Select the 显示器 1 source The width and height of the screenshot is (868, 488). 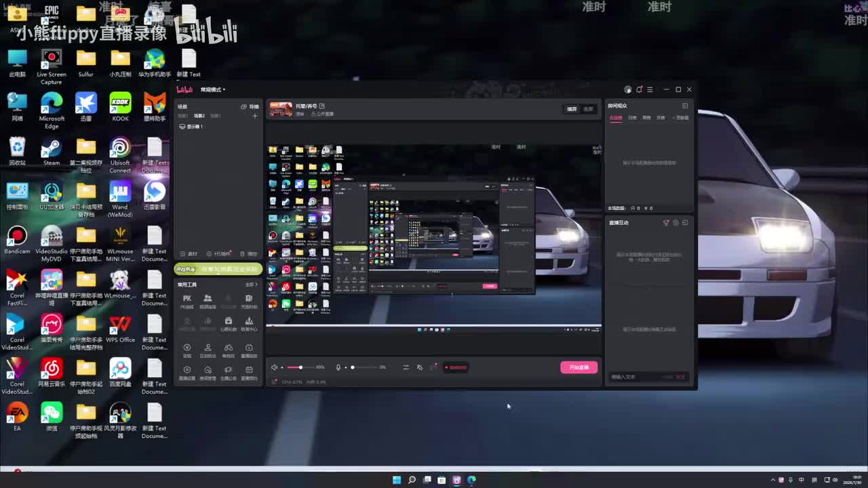(191, 127)
